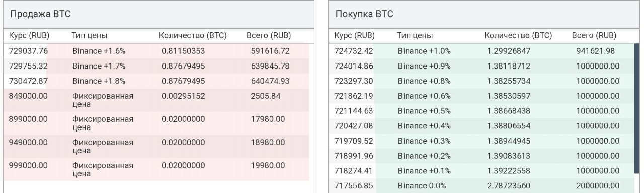Viewport: 644px width, 193px height.
Task: Select the Binance +0.6% buy row
Action: click(482, 96)
